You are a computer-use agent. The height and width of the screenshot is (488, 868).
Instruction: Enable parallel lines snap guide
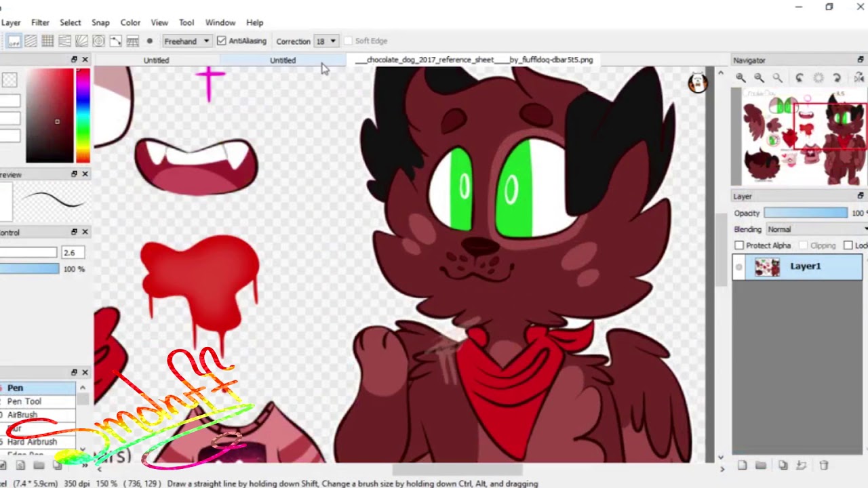click(31, 41)
